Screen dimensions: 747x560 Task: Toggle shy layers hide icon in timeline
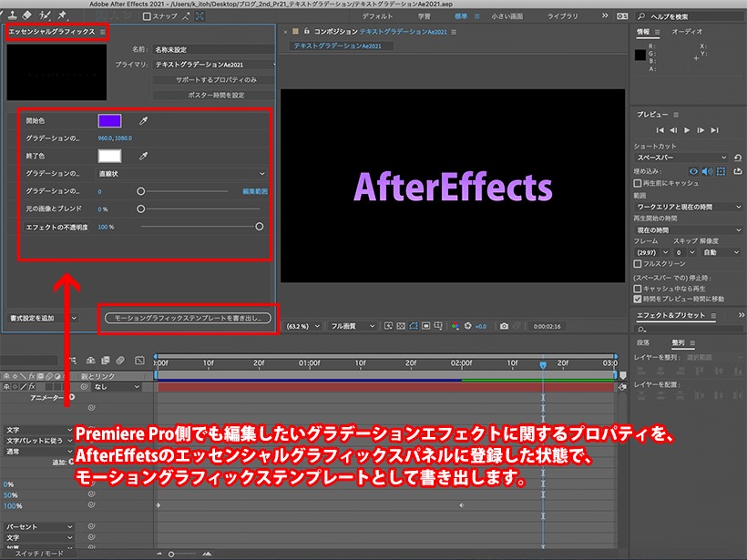[90, 361]
